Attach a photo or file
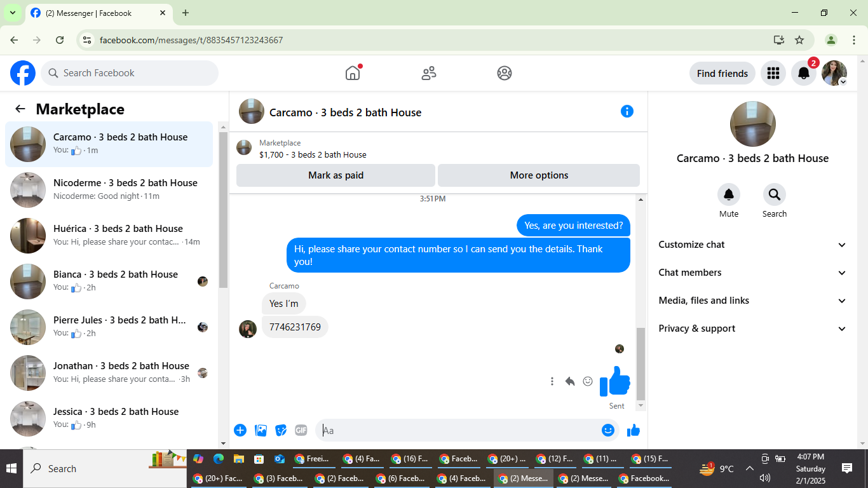The width and height of the screenshot is (868, 488). pos(261,430)
